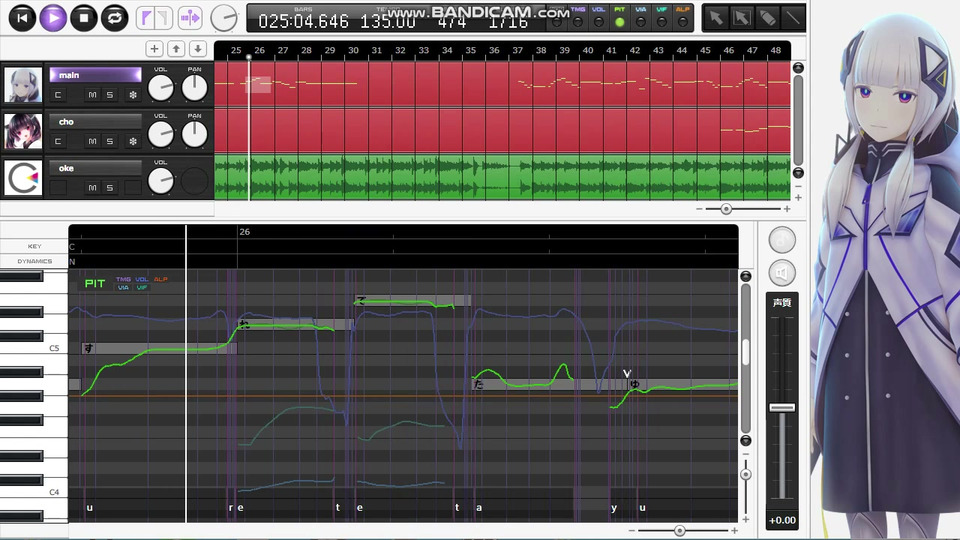Select the line drawing tool

coord(792,18)
